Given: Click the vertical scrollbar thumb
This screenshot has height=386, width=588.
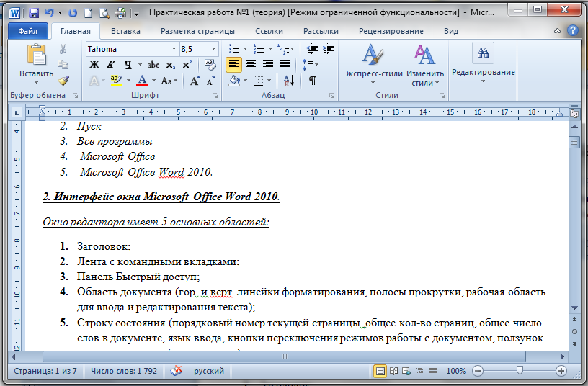Looking at the screenshot, I should 574,143.
